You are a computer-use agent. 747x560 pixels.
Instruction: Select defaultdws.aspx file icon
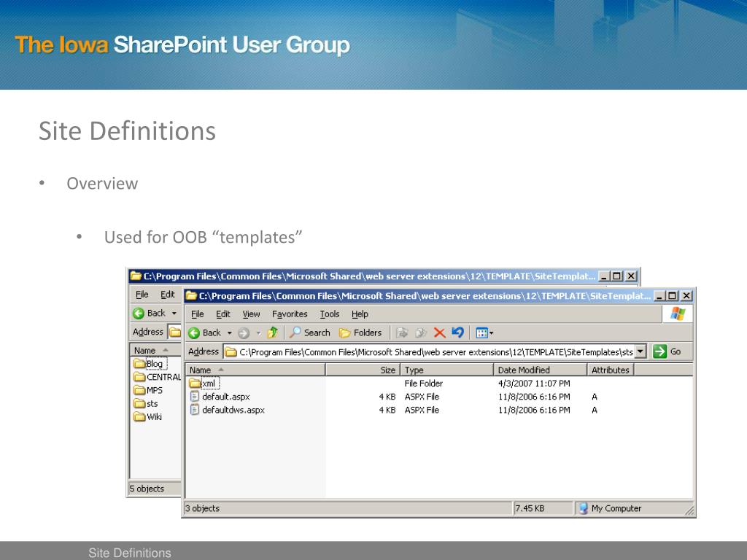click(x=194, y=410)
